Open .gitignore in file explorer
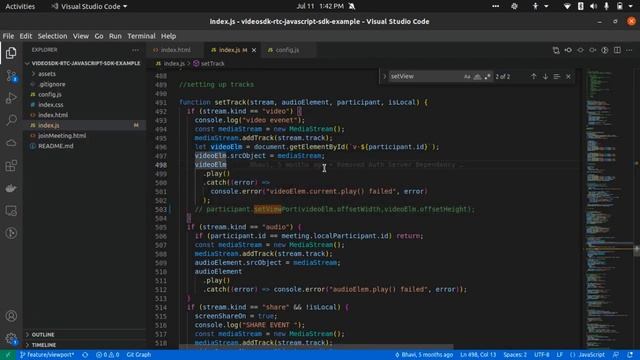This screenshot has width=640, height=360. pos(52,84)
